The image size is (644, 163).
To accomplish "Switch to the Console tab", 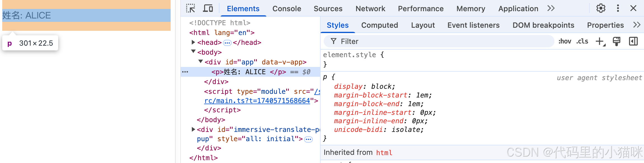I will 287,9.
